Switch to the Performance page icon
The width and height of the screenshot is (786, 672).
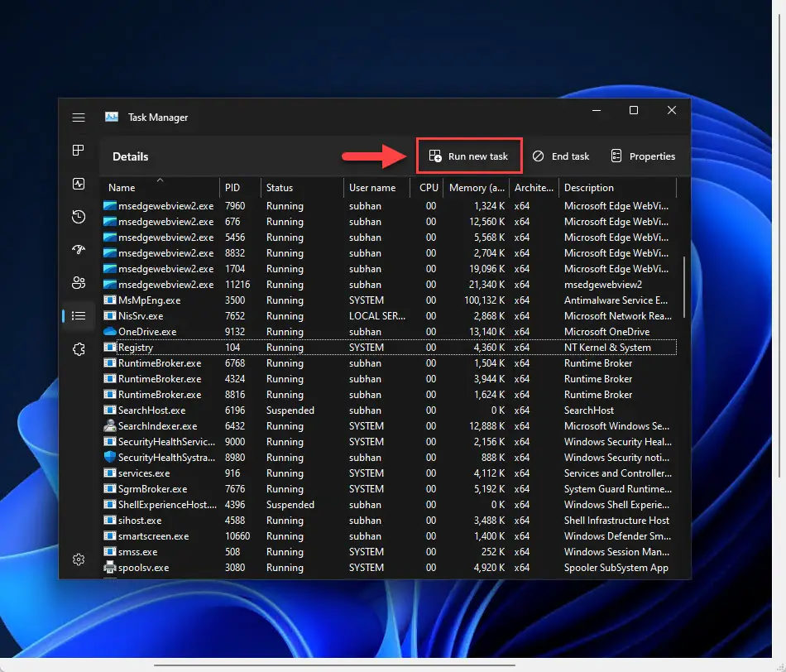coord(79,184)
